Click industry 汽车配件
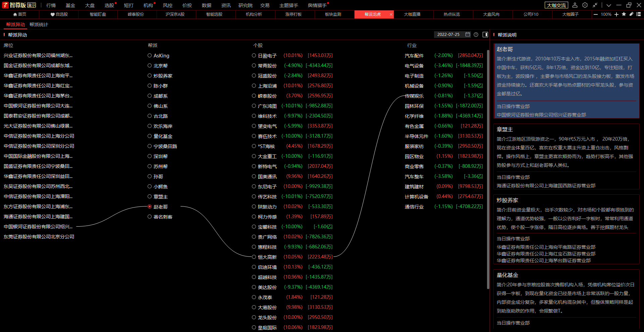The width and height of the screenshot is (644, 332). (x=414, y=55)
